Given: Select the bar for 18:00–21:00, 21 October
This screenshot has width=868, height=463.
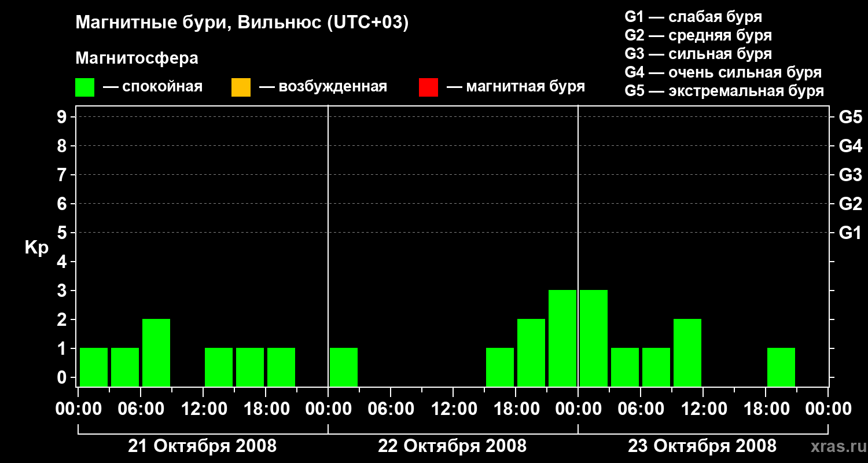Looking at the screenshot, I should pyautogui.click(x=281, y=367).
